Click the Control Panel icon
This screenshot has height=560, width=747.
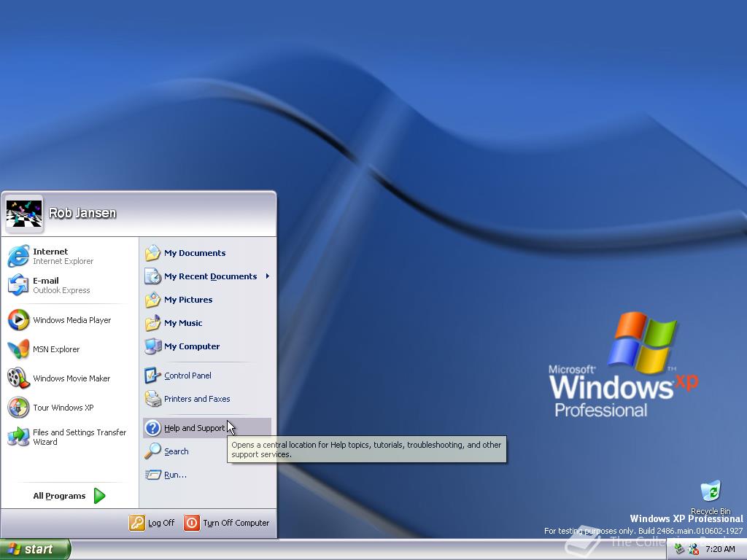tap(153, 376)
